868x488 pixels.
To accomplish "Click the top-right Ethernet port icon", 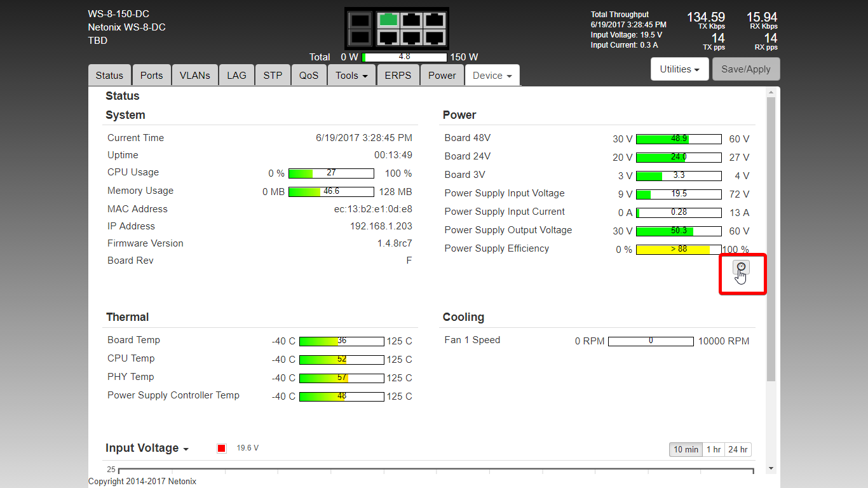I will pyautogui.click(x=435, y=20).
